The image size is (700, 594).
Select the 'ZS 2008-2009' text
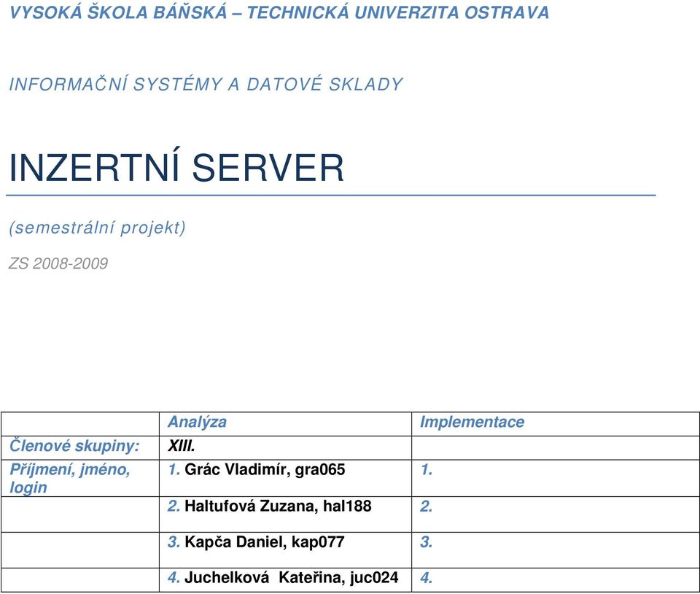pyautogui.click(x=58, y=263)
